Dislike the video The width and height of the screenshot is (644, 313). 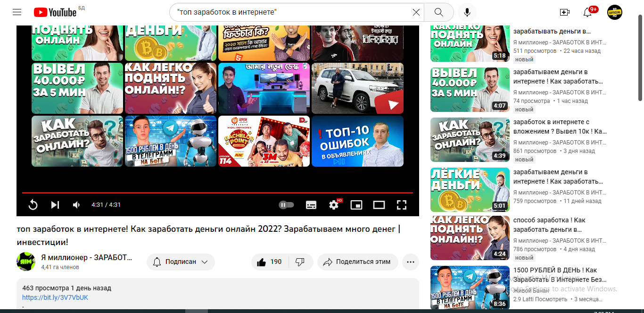point(300,262)
